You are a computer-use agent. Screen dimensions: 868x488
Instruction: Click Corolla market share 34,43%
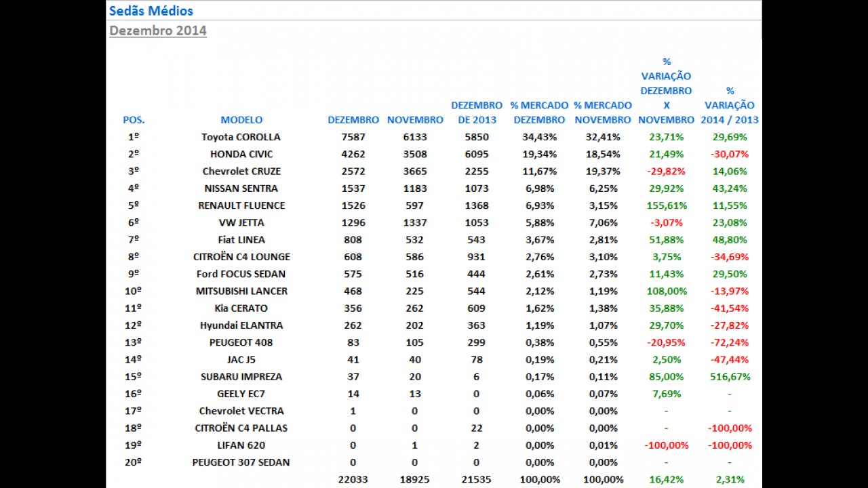pyautogui.click(x=540, y=137)
